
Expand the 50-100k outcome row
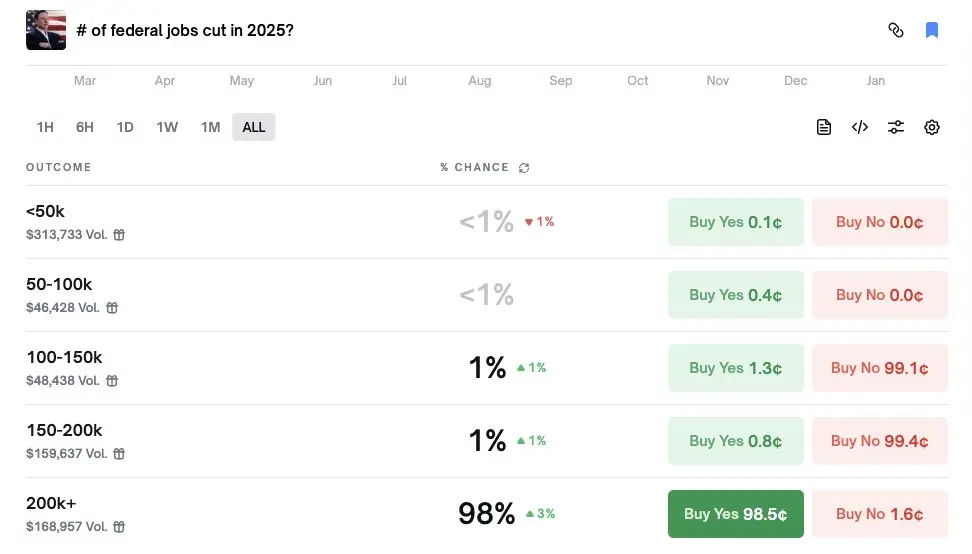pyautogui.click(x=300, y=295)
